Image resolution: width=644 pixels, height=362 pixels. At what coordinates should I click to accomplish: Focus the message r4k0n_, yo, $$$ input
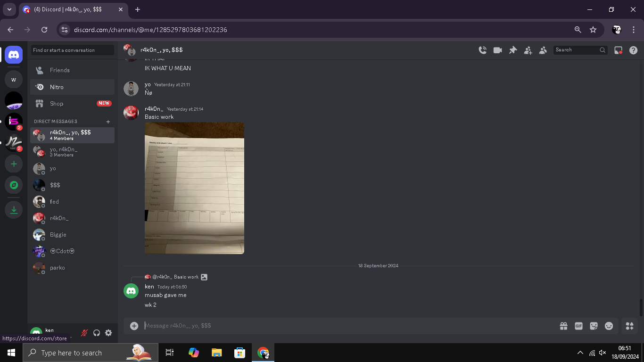349,326
